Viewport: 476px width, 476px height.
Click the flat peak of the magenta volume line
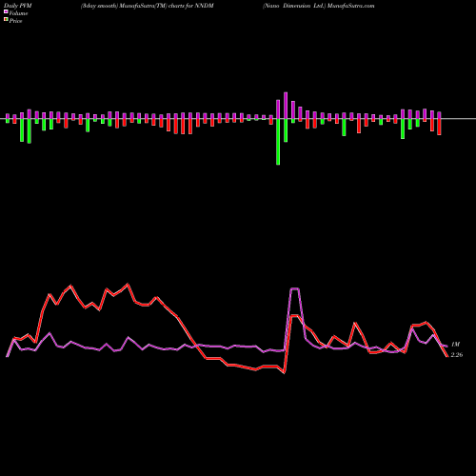[x=295, y=288]
